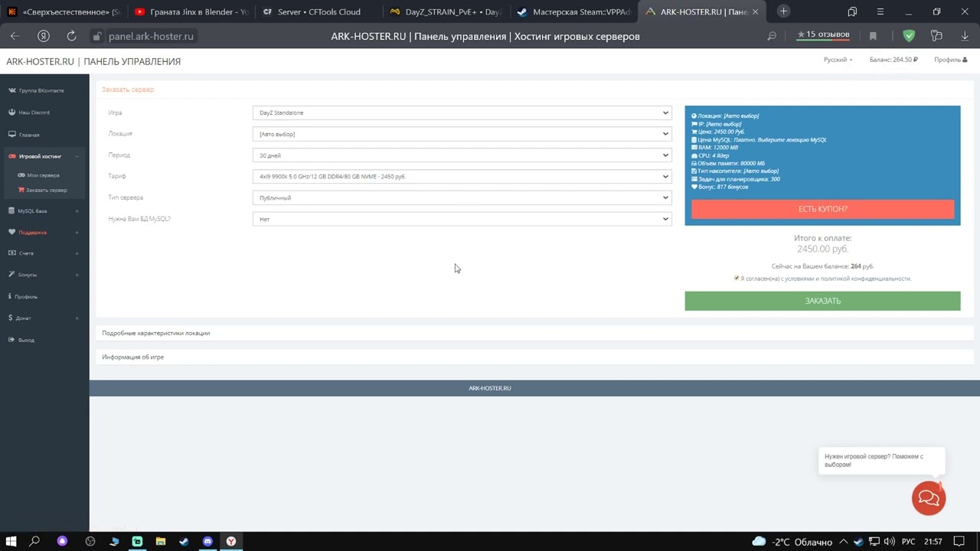This screenshot has height=551, width=980.
Task: Click the taskbar search icon
Action: [34, 541]
